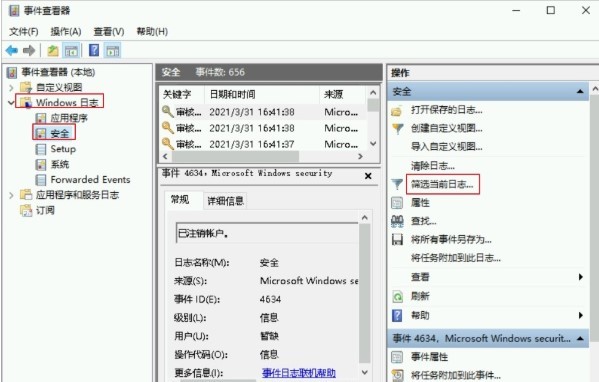
Task: Click 筛选当前日志 action
Action: point(442,184)
